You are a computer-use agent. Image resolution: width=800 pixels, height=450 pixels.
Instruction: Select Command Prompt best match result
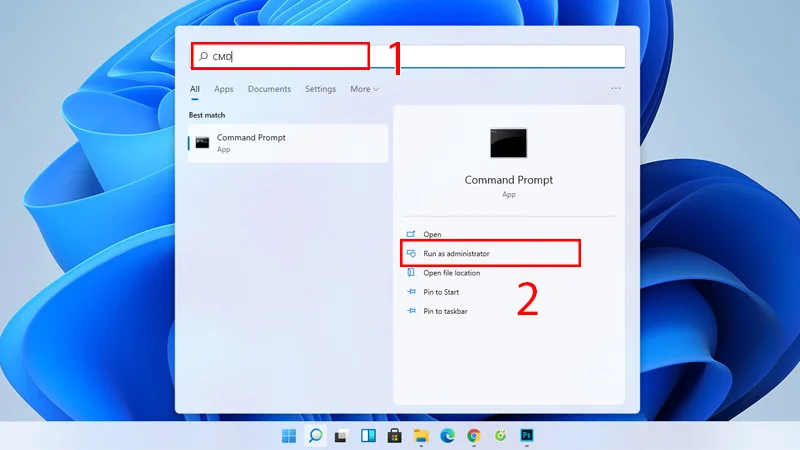click(x=288, y=143)
